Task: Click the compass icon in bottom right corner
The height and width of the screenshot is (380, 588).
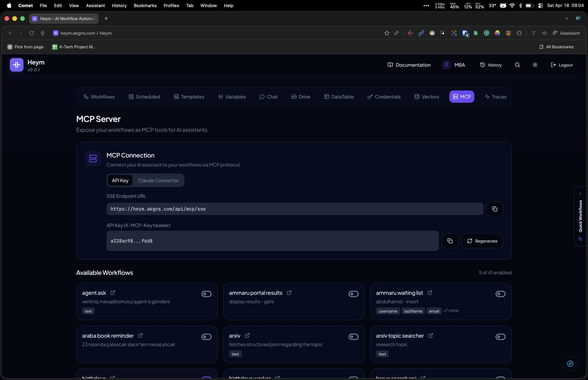Action: click(570, 364)
